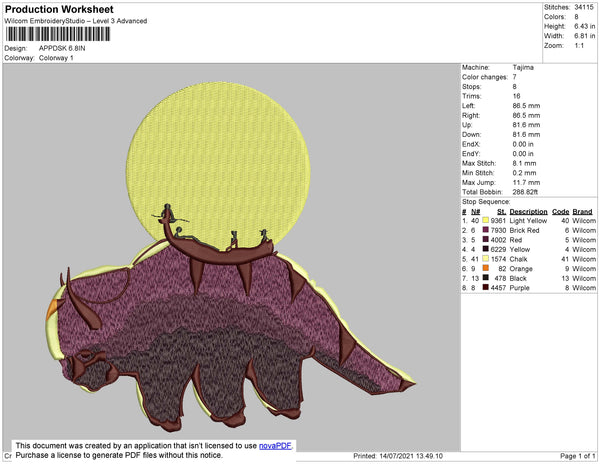
Task: Click the 'Purchase a license' notice line
Action: click(119, 455)
